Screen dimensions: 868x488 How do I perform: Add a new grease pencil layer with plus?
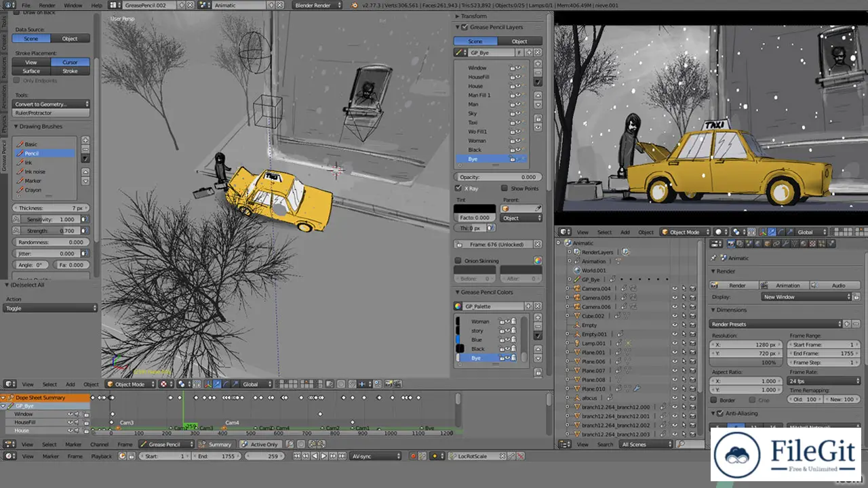[x=538, y=64]
